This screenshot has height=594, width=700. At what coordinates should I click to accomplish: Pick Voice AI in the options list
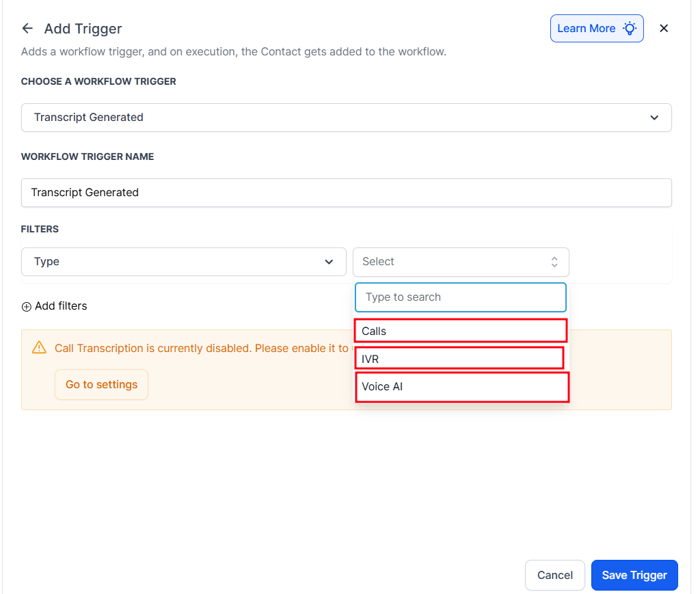(x=461, y=387)
